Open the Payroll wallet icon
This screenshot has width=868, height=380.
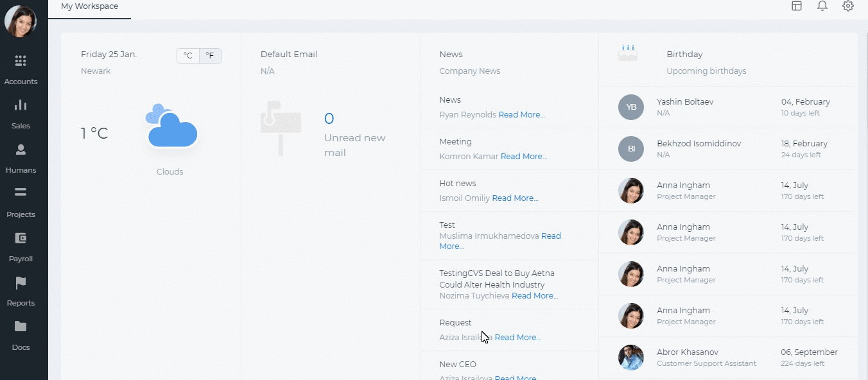click(x=21, y=238)
